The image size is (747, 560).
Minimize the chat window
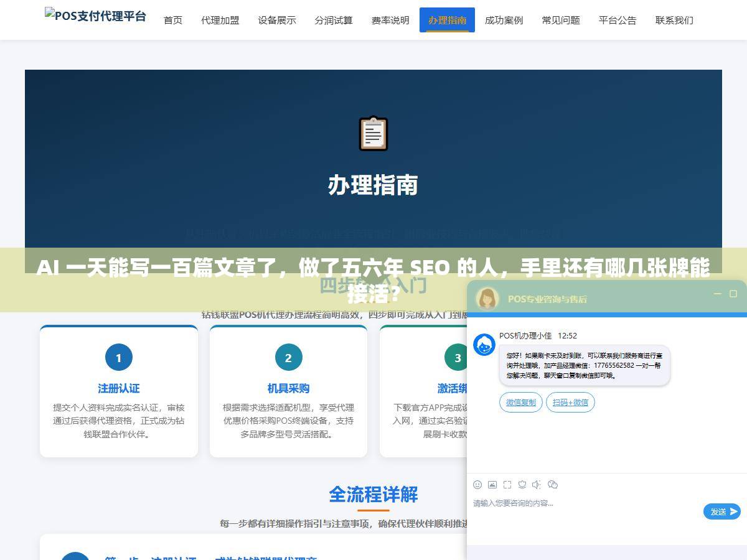718,294
